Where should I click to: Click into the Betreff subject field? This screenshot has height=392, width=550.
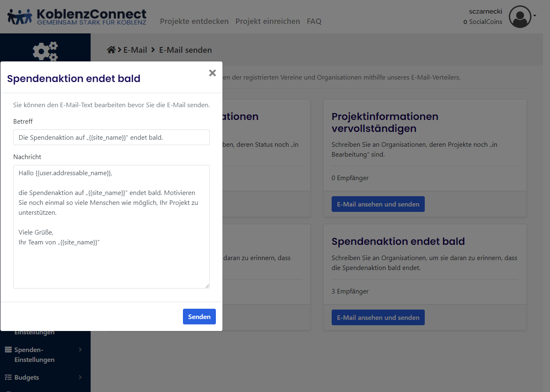[111, 138]
